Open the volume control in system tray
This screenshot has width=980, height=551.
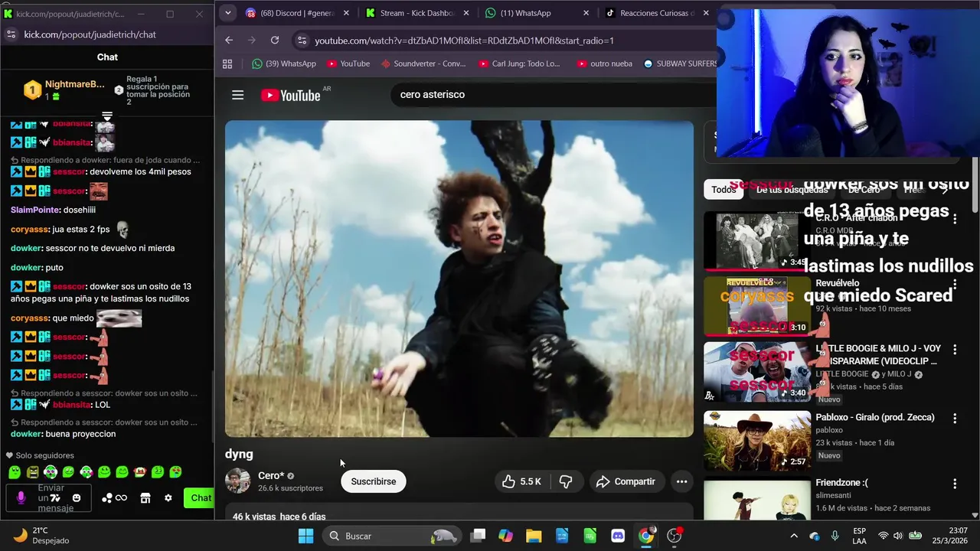898,536
